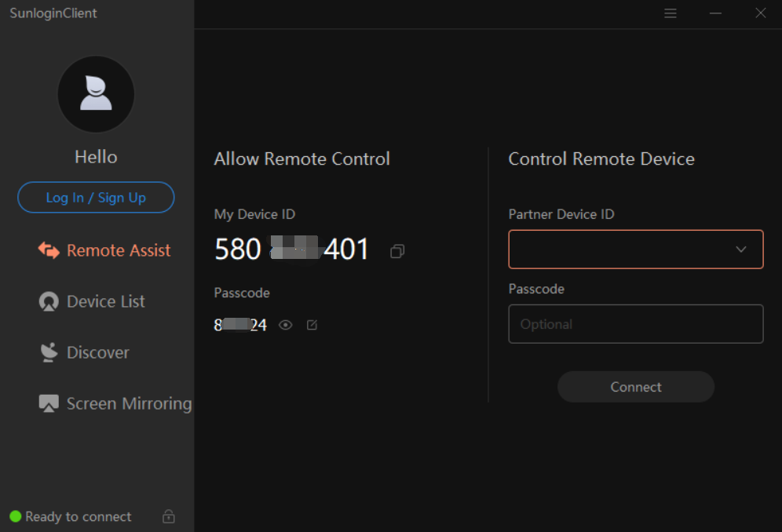Open the hamburger main menu
Image resolution: width=782 pixels, height=532 pixels.
[x=670, y=13]
